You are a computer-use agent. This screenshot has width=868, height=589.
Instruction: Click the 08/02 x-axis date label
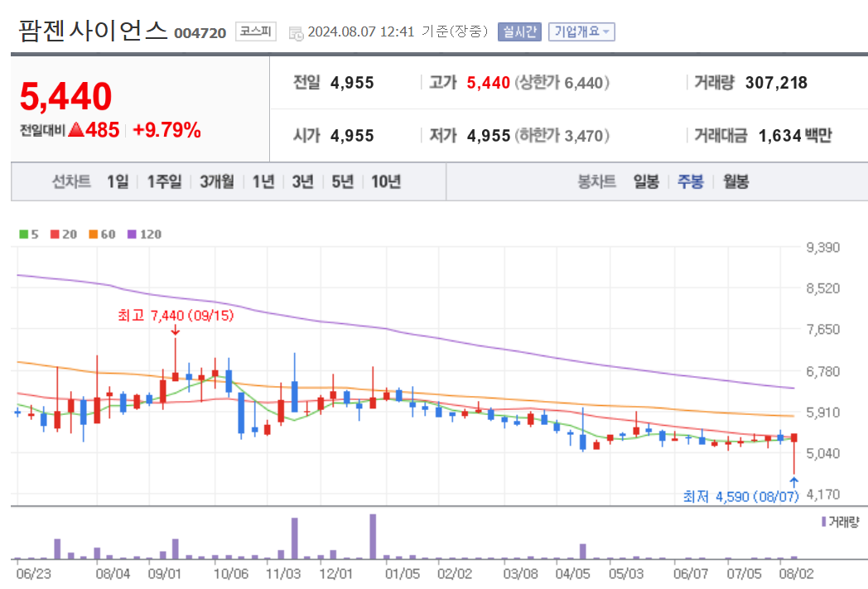796,573
